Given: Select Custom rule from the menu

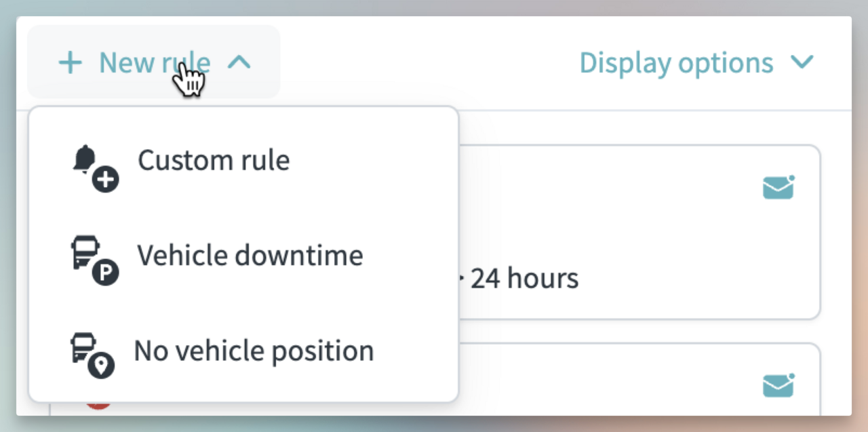Looking at the screenshot, I should 214,161.
